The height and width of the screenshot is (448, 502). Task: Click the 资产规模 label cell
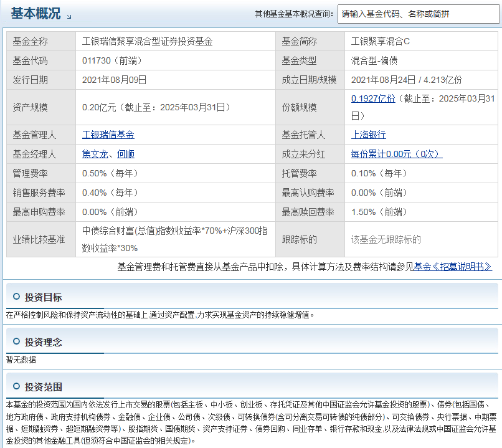[x=41, y=107]
